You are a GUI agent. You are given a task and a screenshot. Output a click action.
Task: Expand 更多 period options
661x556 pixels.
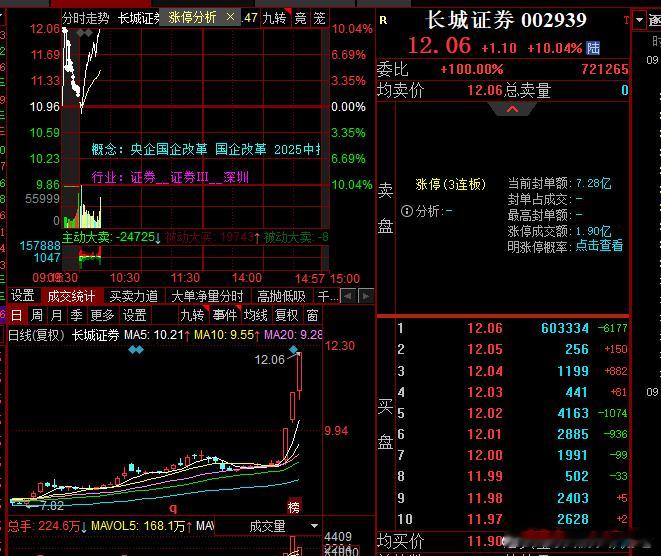point(102,315)
